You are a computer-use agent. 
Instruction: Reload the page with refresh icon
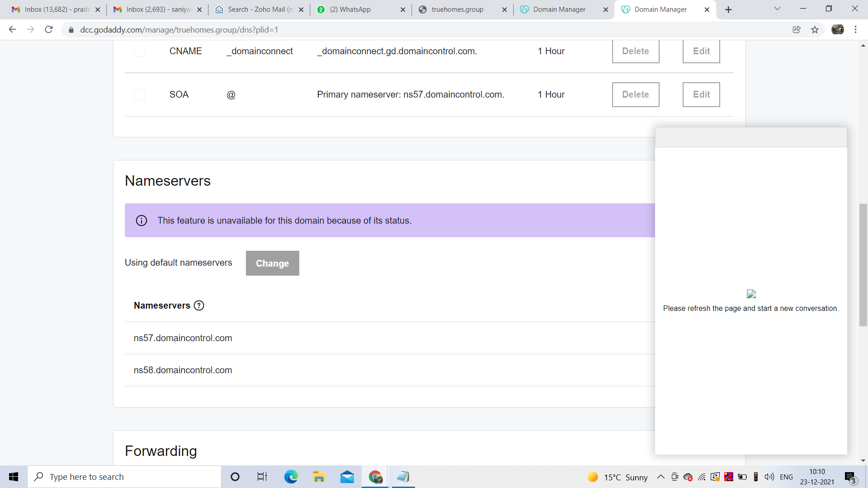pyautogui.click(x=49, y=30)
